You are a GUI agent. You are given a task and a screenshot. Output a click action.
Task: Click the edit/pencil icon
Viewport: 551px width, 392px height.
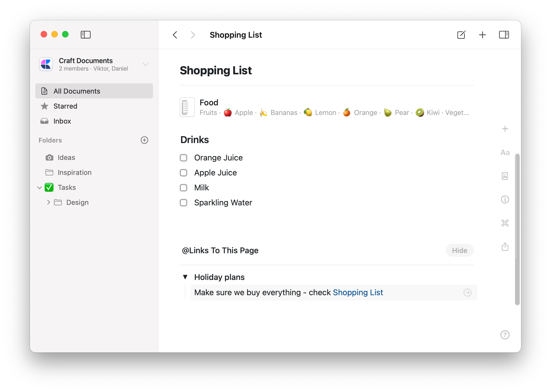pos(461,35)
